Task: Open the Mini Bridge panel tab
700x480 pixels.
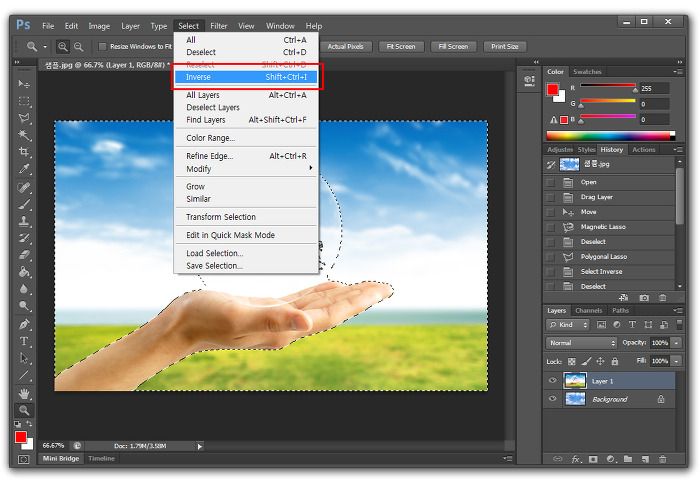Action: point(61,459)
